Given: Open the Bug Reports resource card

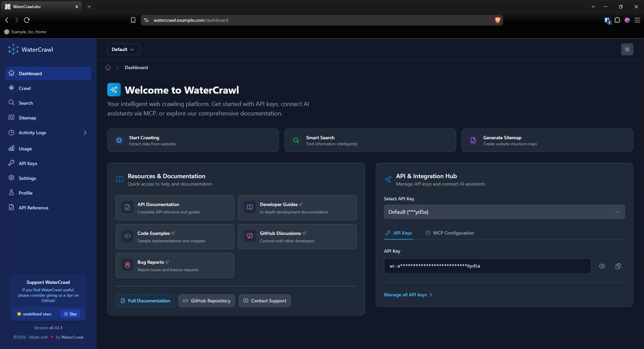Looking at the screenshot, I should click(x=175, y=265).
